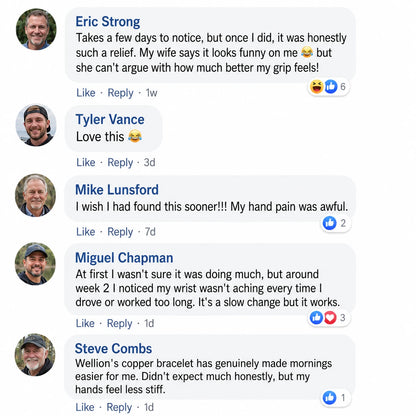This screenshot has height=416, width=416.
Task: Click the thumbs-up reaction on Miguel Chapman's comment
Action: click(x=316, y=318)
